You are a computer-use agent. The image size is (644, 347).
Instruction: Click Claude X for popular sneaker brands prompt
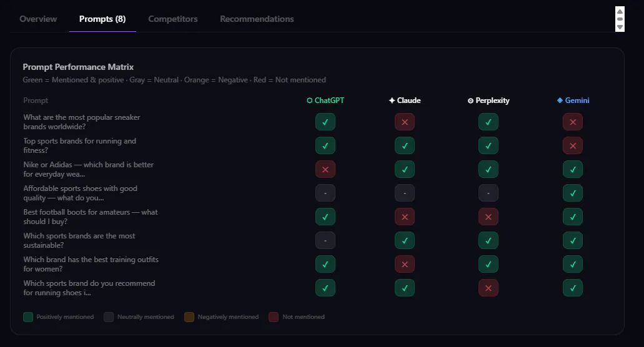coord(405,122)
